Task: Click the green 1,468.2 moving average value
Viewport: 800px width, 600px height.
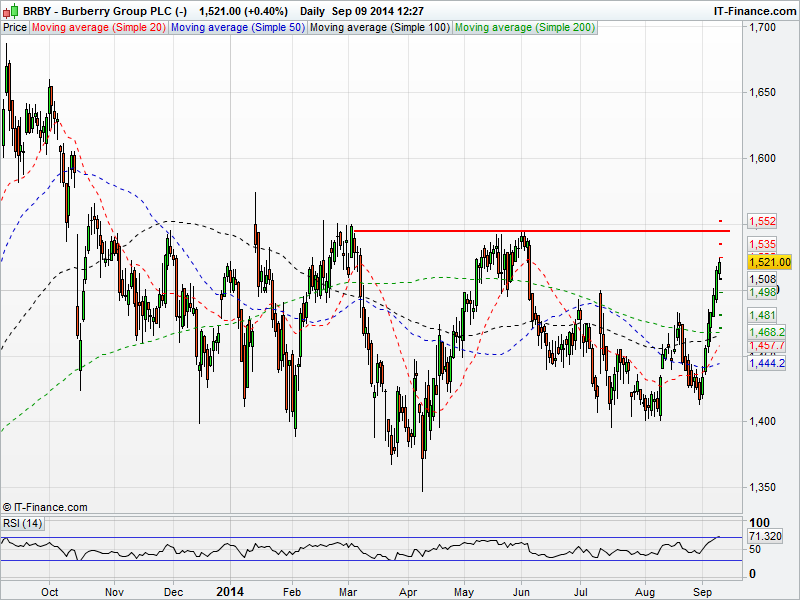Action: pyautogui.click(x=766, y=331)
